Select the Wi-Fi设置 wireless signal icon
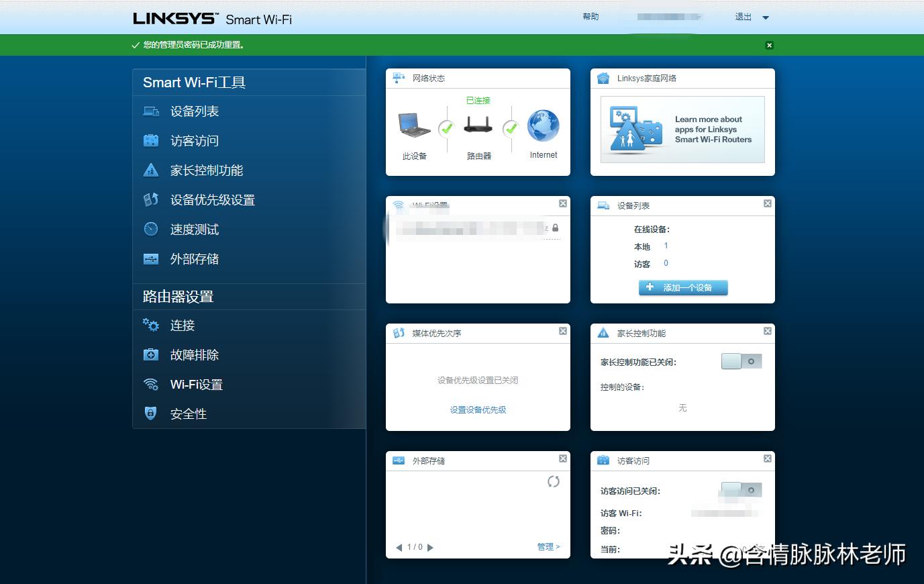The image size is (924, 584). click(151, 384)
